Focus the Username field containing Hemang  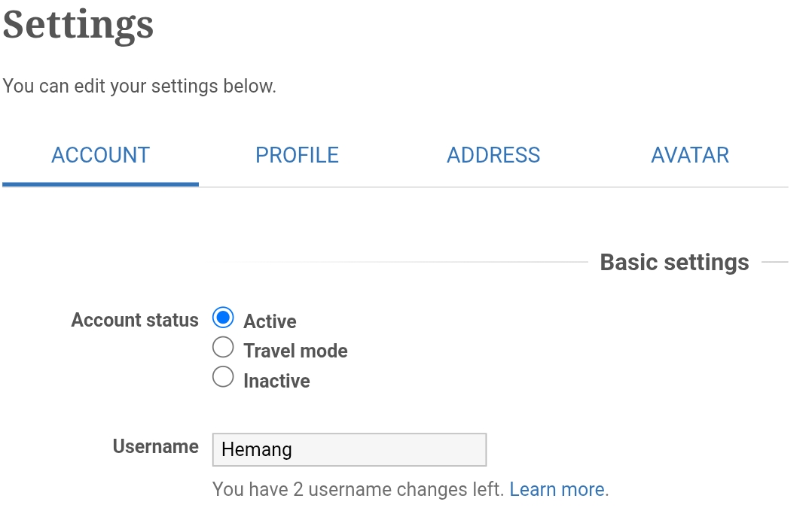pyautogui.click(x=350, y=450)
